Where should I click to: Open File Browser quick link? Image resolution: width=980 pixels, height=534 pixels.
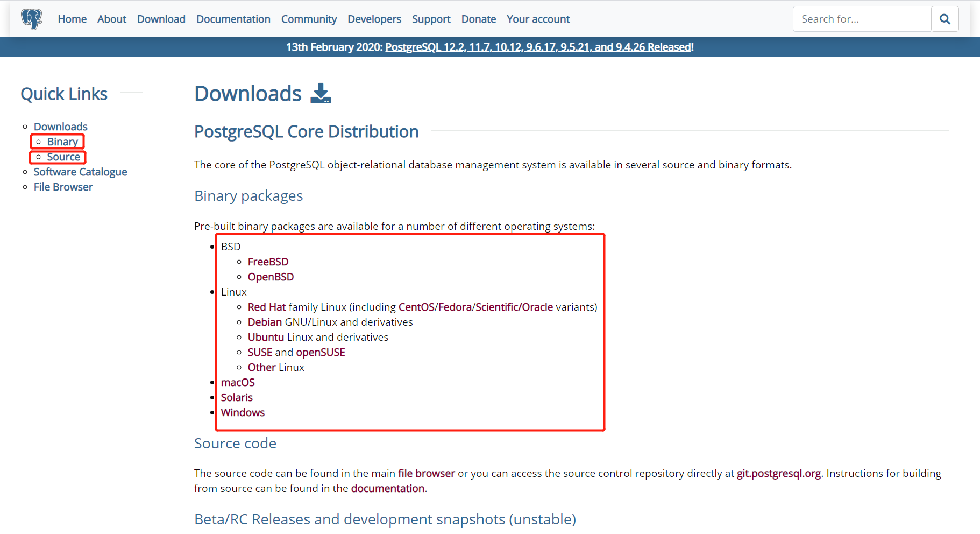coord(63,187)
